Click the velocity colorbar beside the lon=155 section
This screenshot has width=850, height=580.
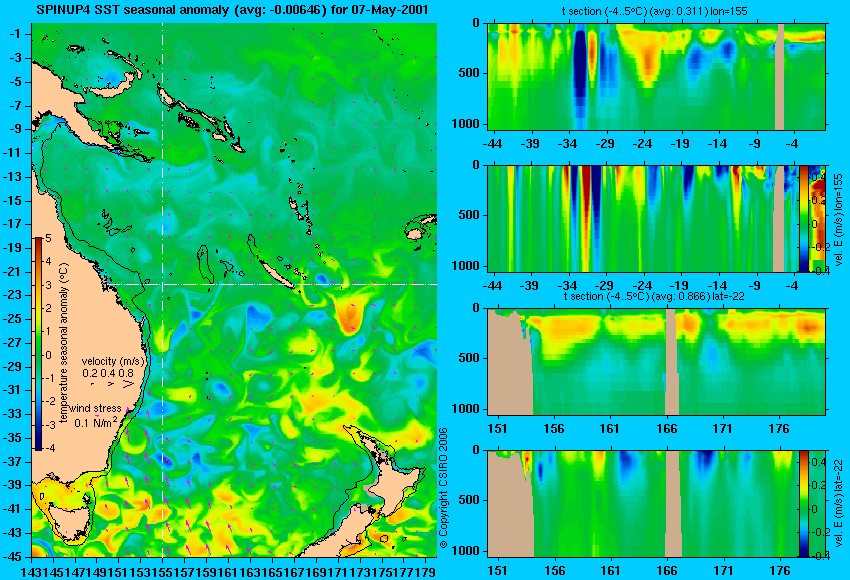click(803, 218)
